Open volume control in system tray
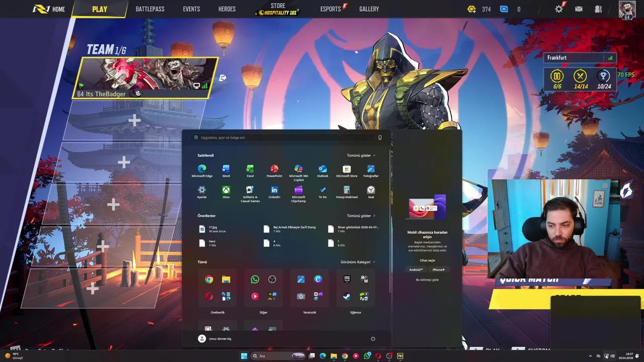 click(612, 356)
